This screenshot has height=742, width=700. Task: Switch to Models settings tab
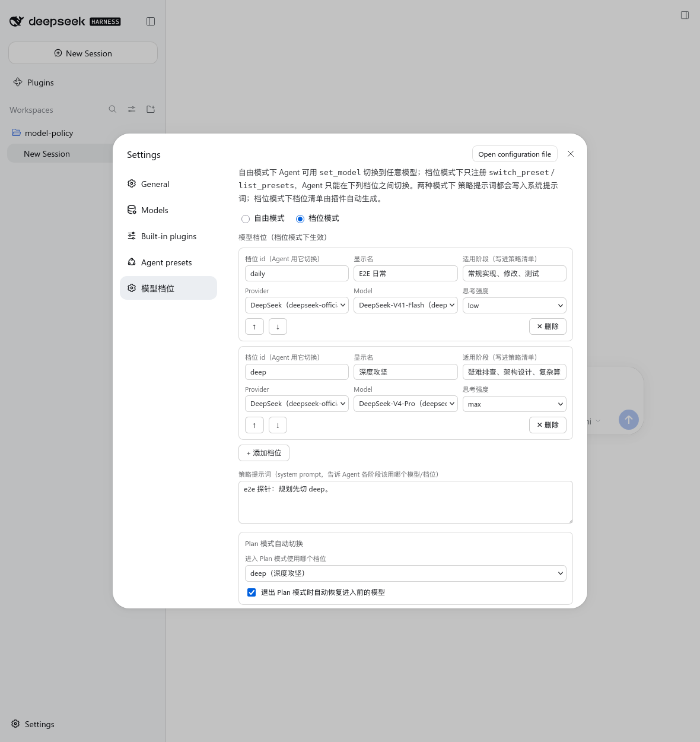tap(168, 210)
